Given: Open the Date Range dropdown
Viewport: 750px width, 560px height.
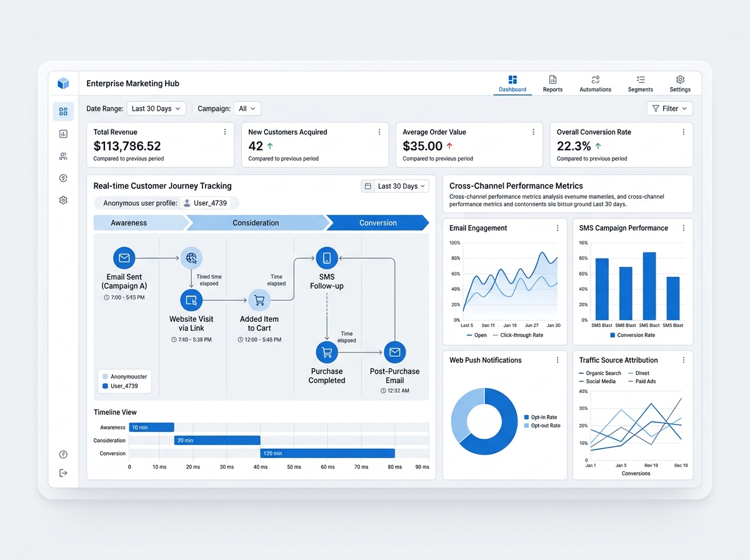Looking at the screenshot, I should [x=156, y=108].
